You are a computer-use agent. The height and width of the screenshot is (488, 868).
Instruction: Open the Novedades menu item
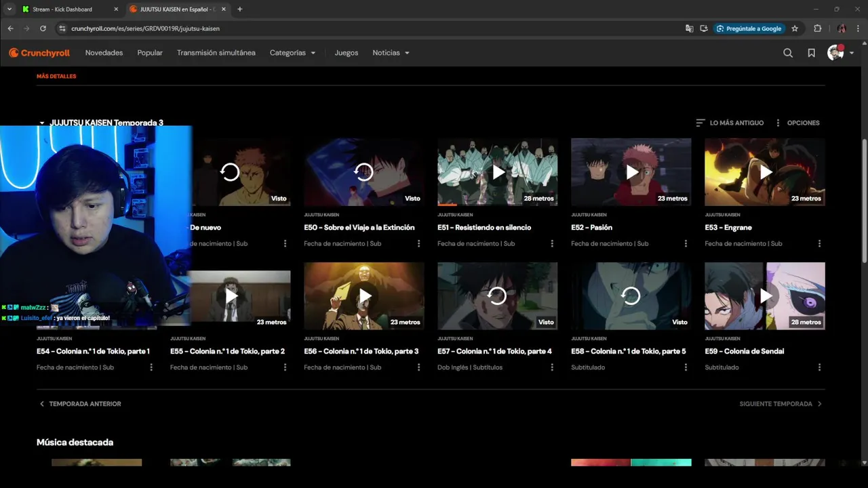104,53
